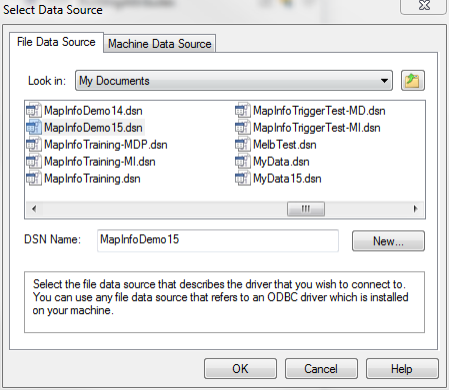The height and width of the screenshot is (390, 449).
Task: Confirm with the OK button
Action: pyautogui.click(x=240, y=369)
